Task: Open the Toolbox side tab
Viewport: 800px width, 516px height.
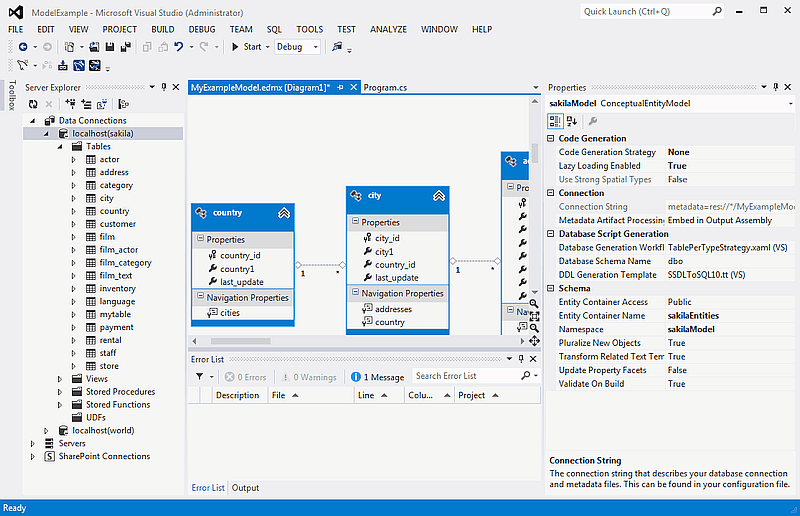Action: click(12, 95)
